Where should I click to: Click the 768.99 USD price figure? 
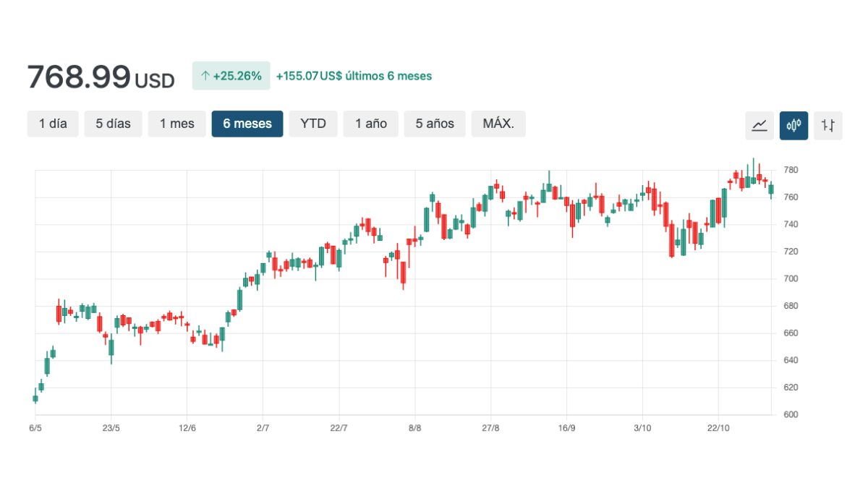click(101, 77)
